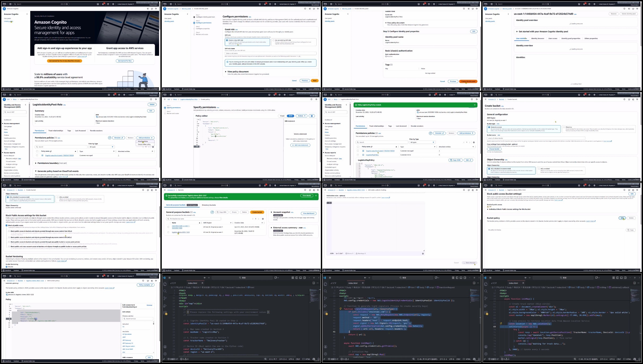Switch the Policy editor to Visual mode
643x364 pixels.
coord(282,116)
